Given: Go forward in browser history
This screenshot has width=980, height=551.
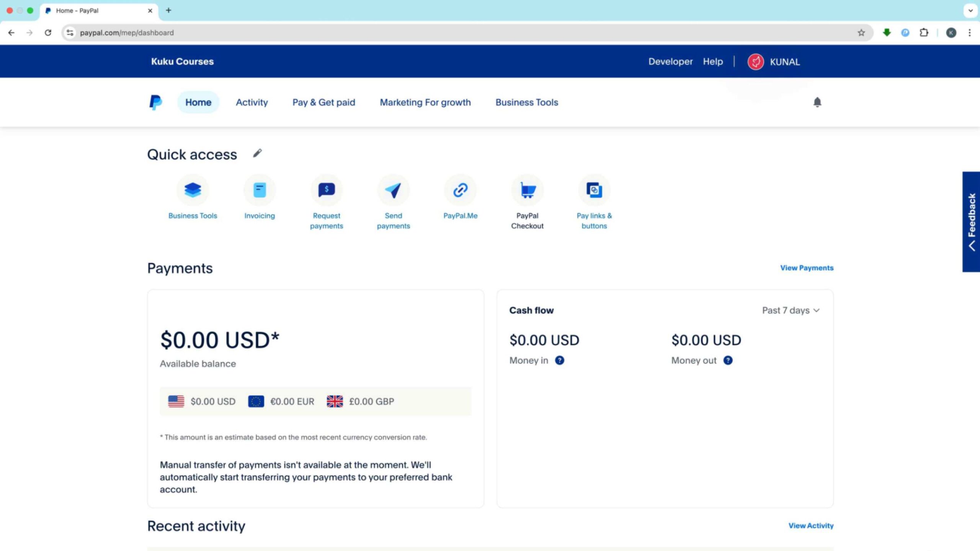Looking at the screenshot, I should tap(29, 33).
